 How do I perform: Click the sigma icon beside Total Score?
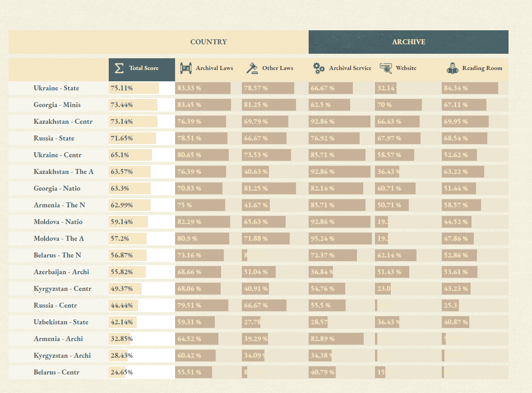(119, 68)
